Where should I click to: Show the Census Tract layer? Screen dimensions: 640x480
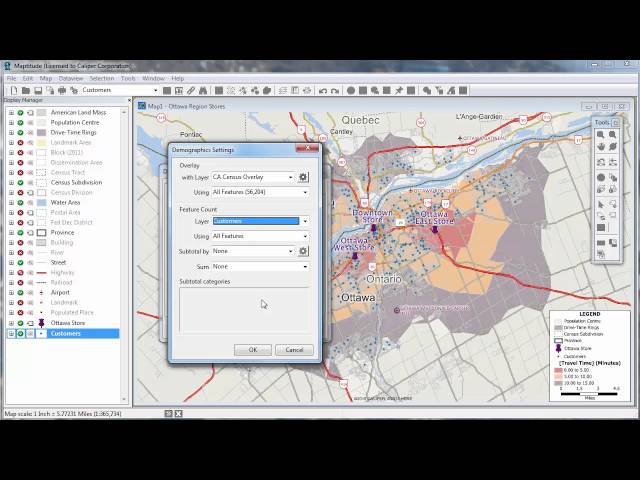[20, 172]
